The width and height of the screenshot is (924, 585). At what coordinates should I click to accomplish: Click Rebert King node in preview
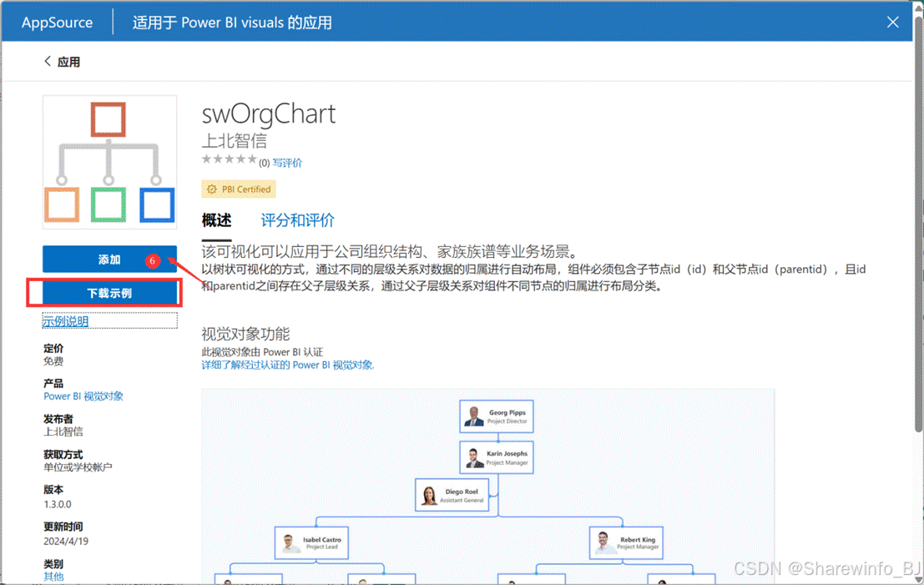626,542
